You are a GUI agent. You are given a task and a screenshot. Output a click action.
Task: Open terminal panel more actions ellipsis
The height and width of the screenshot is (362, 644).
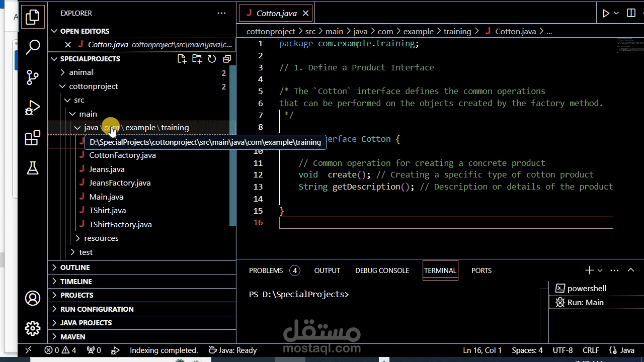[614, 270]
